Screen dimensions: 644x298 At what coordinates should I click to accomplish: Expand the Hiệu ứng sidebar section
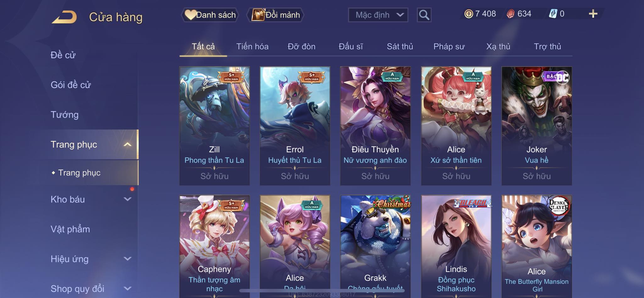(x=127, y=259)
